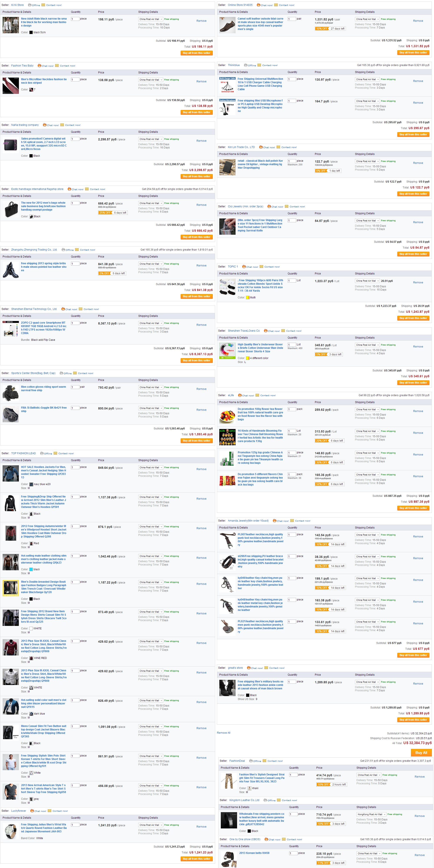434x868 pixels.
Task: Click Chat now icon for Luckyforever seller
Action: [x=32, y=811]
